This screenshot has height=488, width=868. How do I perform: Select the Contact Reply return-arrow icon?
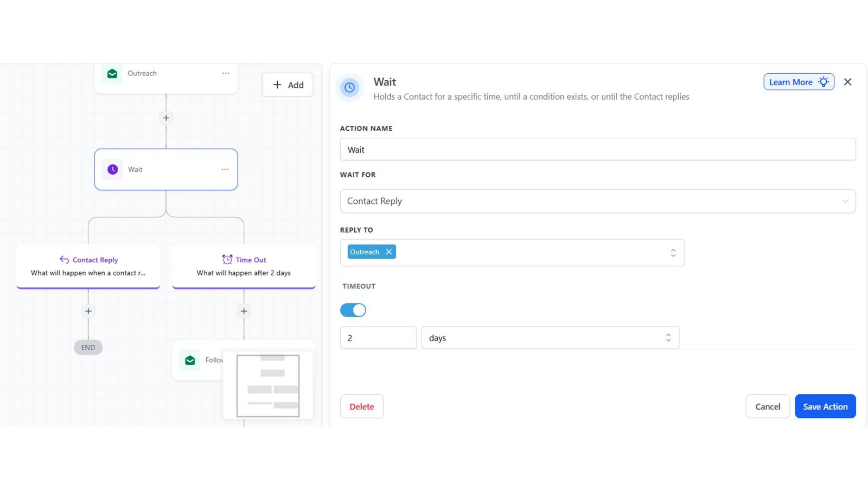click(x=64, y=259)
